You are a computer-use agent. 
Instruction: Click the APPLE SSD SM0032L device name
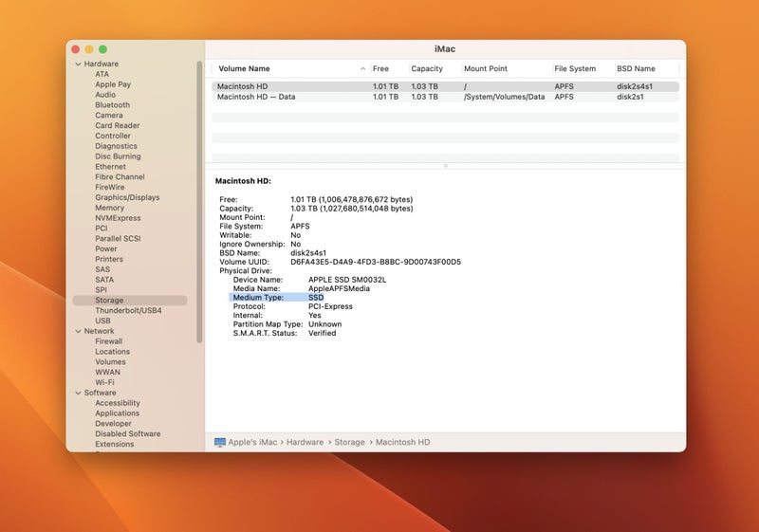pos(347,280)
